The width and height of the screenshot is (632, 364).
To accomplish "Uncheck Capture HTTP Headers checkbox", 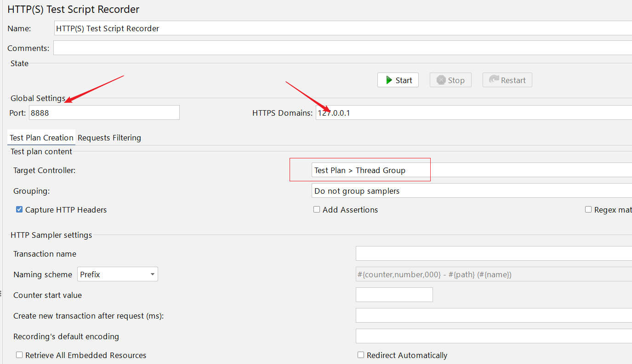I will coord(19,210).
